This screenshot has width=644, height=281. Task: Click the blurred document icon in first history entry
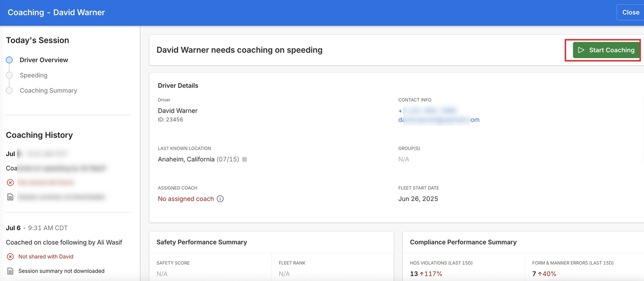point(10,197)
